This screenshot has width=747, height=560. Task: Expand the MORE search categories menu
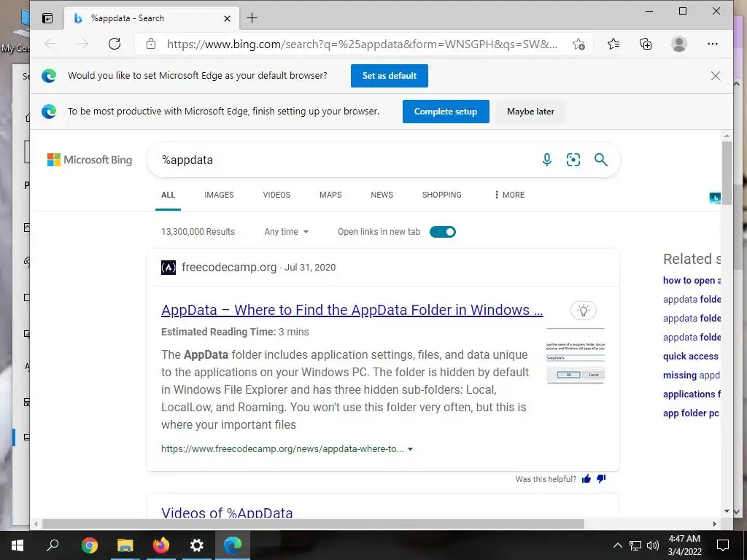pyautogui.click(x=509, y=195)
